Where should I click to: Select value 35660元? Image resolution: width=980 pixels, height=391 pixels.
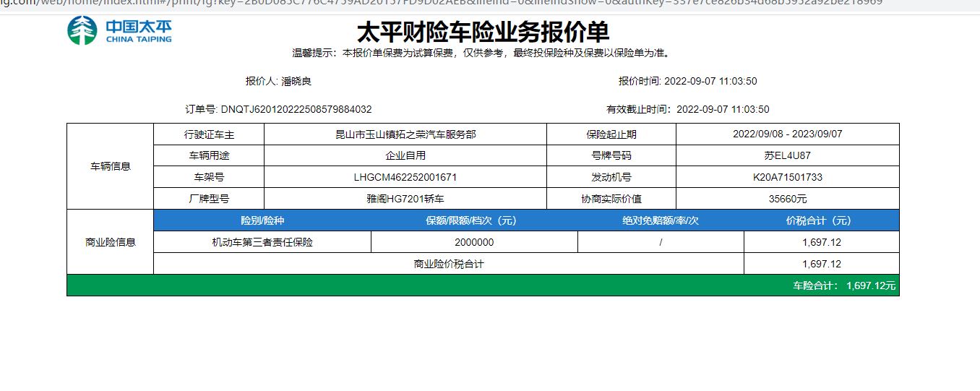788,199
